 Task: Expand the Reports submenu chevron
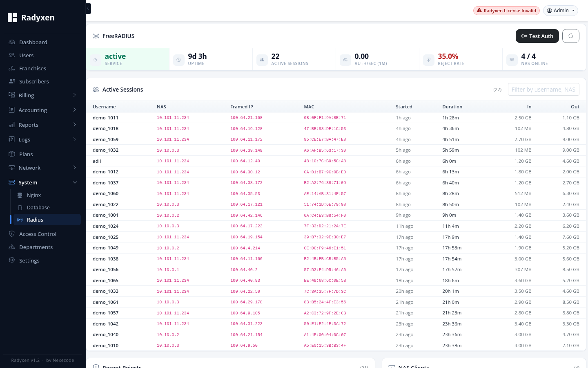(x=75, y=125)
